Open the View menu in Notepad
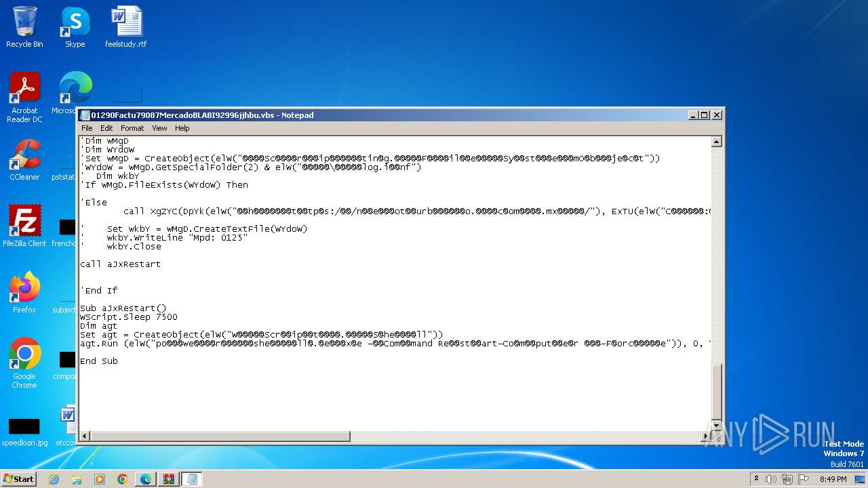Viewport: 868px width, 488px height. (159, 128)
